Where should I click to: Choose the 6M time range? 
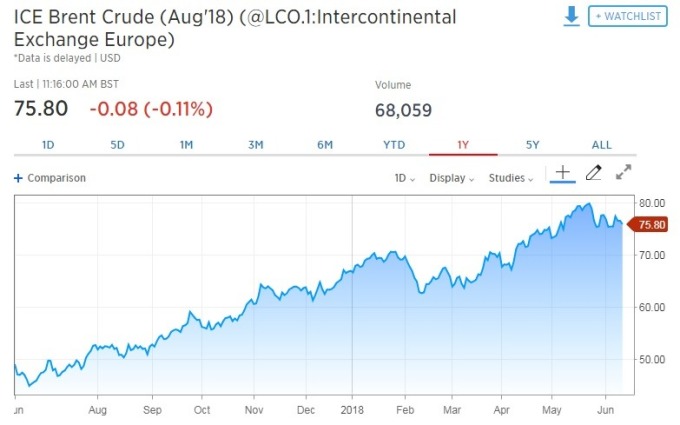(325, 145)
